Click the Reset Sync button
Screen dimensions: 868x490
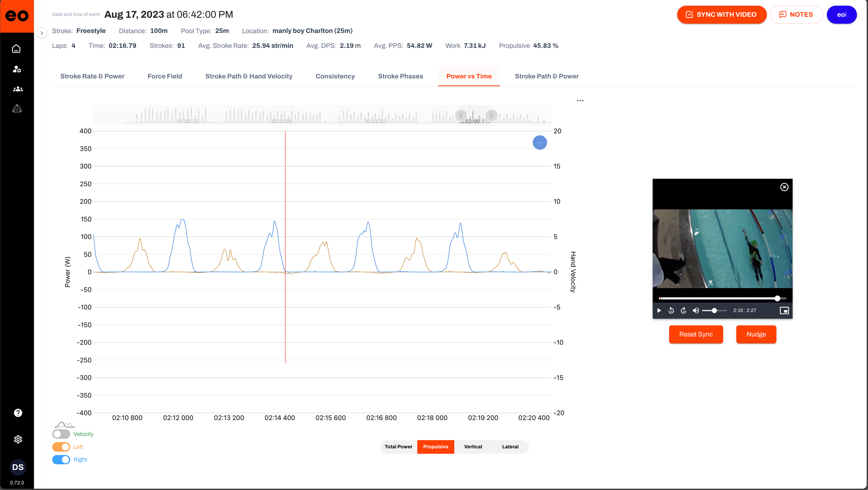click(695, 334)
